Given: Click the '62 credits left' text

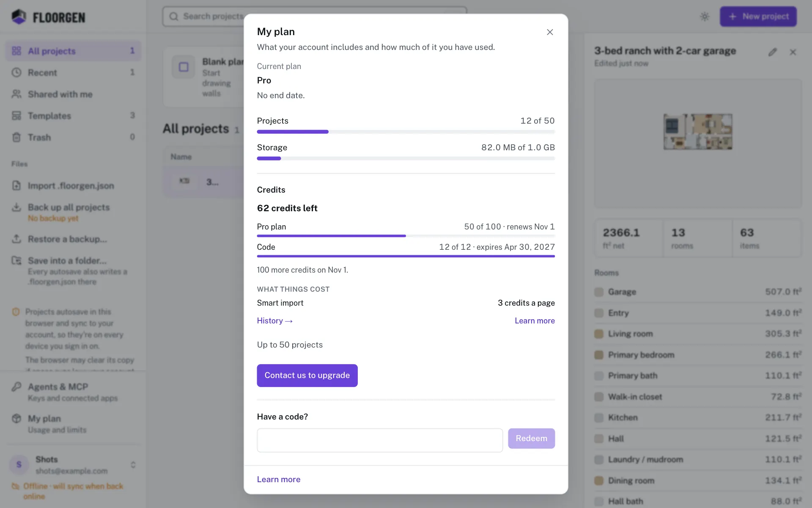Looking at the screenshot, I should (x=287, y=208).
